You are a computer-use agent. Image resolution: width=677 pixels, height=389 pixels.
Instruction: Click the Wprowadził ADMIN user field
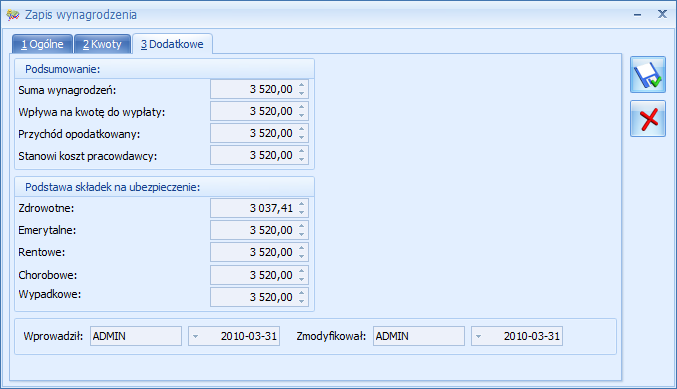pos(136,336)
